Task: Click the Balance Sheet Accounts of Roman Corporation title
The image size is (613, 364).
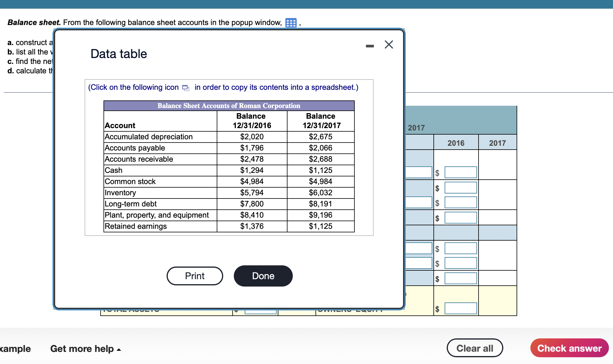Action: point(229,106)
